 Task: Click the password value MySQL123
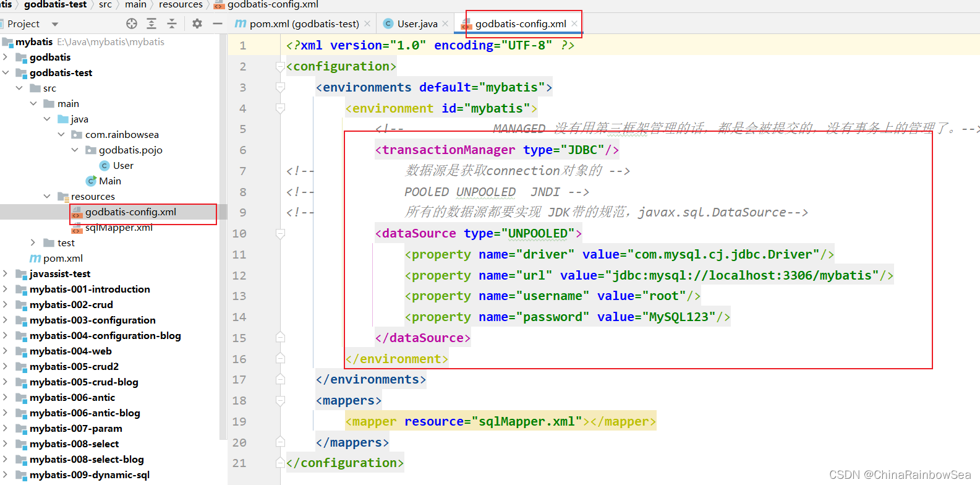point(678,317)
